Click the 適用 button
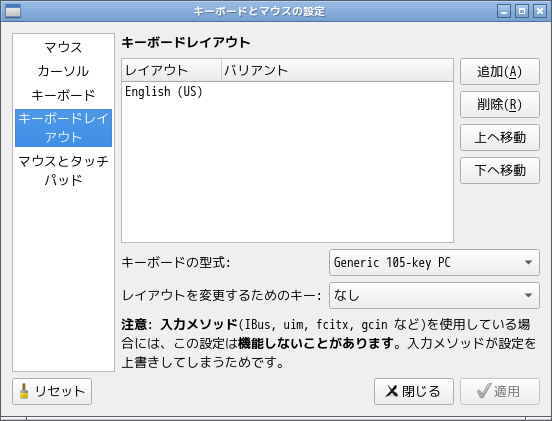552x421 pixels. 500,391
